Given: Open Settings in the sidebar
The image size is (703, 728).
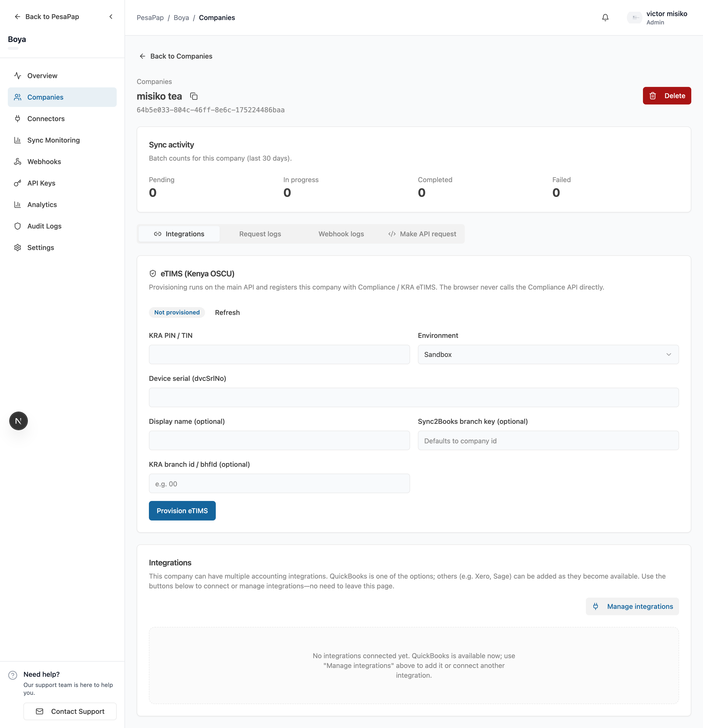Looking at the screenshot, I should tap(62, 248).
